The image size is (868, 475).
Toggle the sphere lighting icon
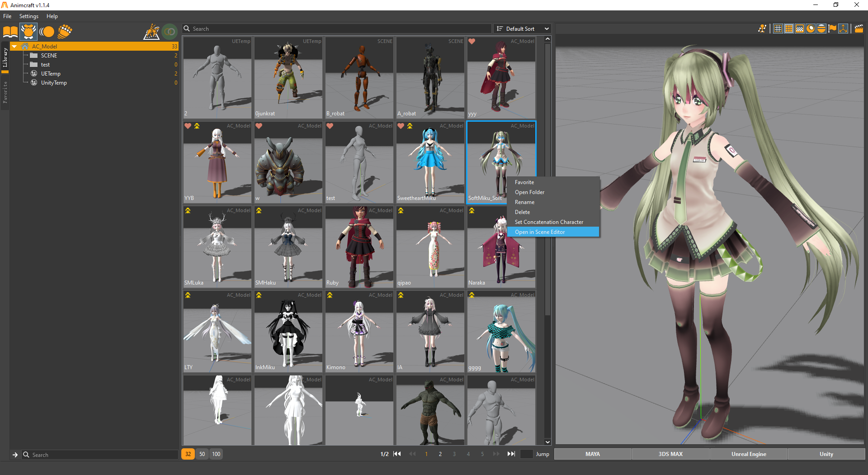pos(811,28)
